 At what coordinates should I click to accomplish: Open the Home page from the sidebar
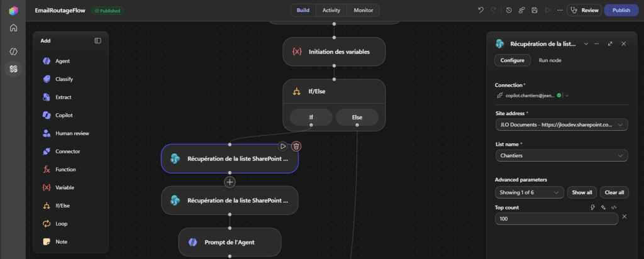[x=14, y=28]
